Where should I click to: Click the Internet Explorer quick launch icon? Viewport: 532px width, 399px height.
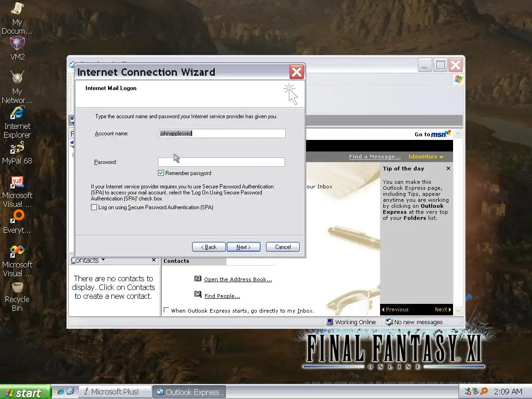pyautogui.click(x=60, y=391)
